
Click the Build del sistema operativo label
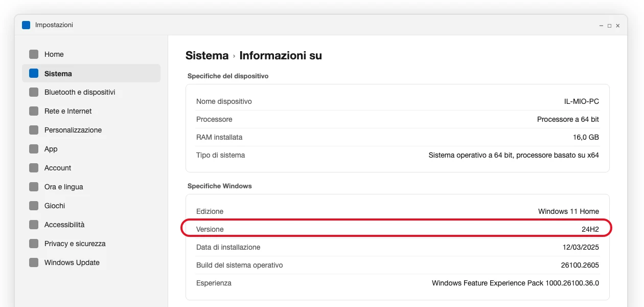(x=240, y=265)
